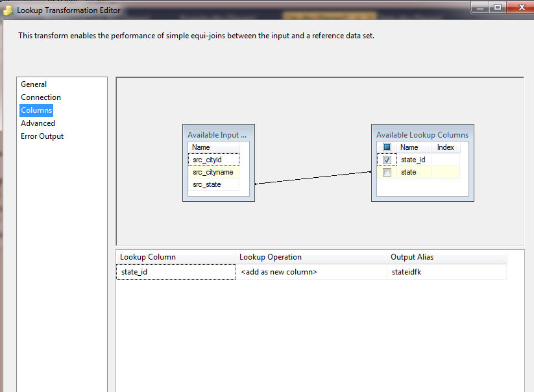Select the state_id Lookup Column cell

pos(176,272)
